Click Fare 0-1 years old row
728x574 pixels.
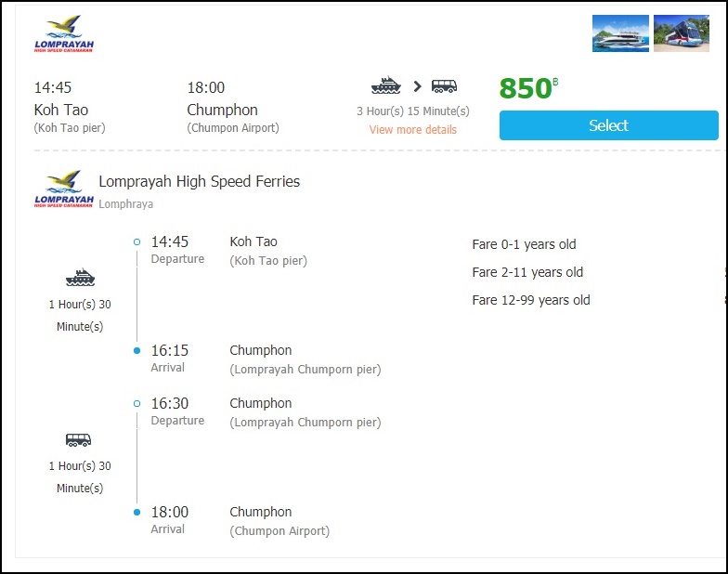(524, 244)
